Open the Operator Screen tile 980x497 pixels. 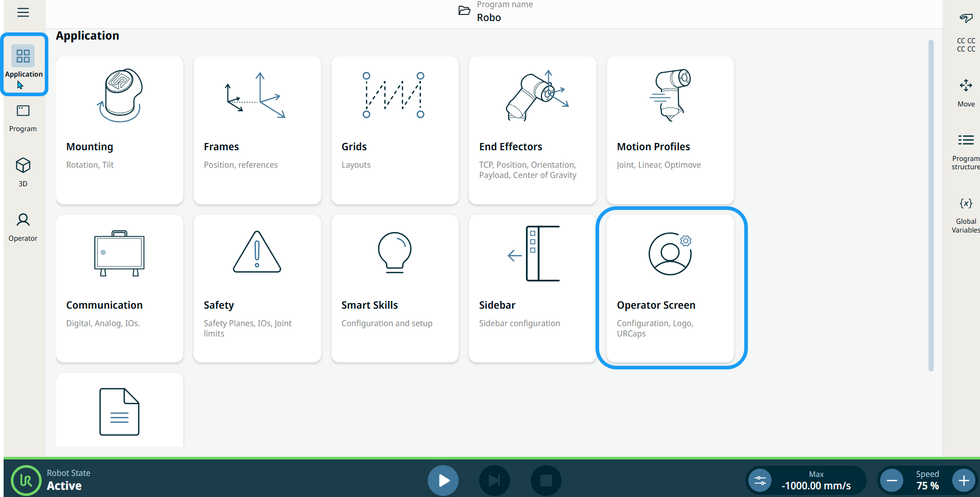(670, 288)
